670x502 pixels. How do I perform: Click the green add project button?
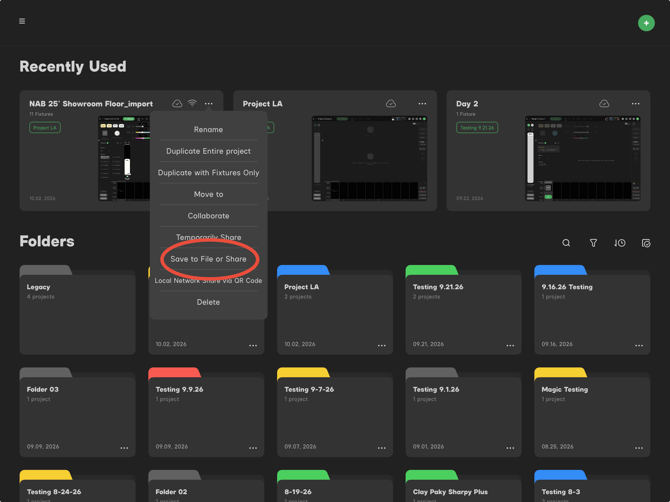[646, 23]
